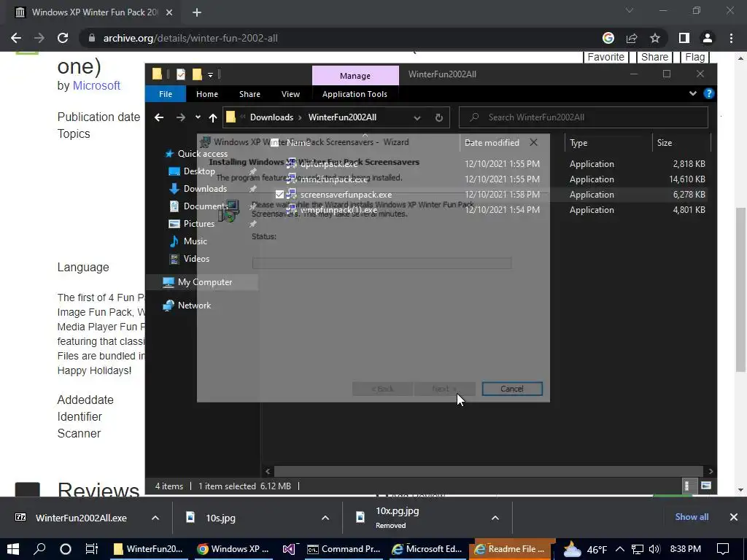The image size is (747, 560).
Task: Toggle checkbox beside screensaverfunpack.exe
Action: pyautogui.click(x=279, y=194)
